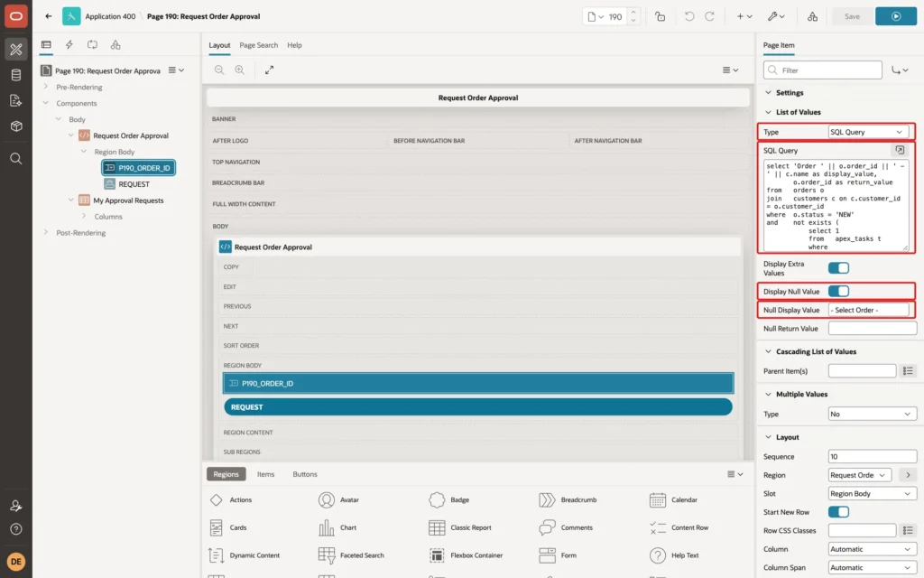The width and height of the screenshot is (924, 578).
Task: Open the Dynamic Actions lightning icon tab
Action: (69, 45)
